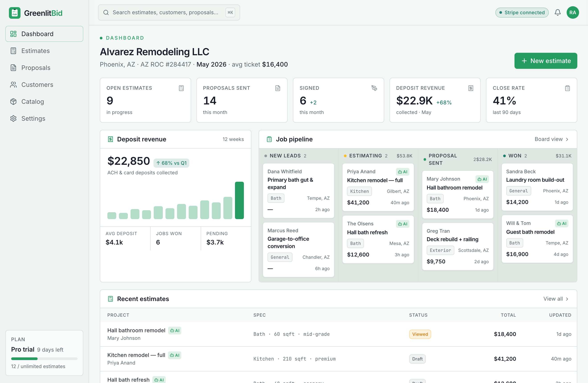Open Dana Whitfield primary bath lead card
588x383 pixels.
pos(298,191)
